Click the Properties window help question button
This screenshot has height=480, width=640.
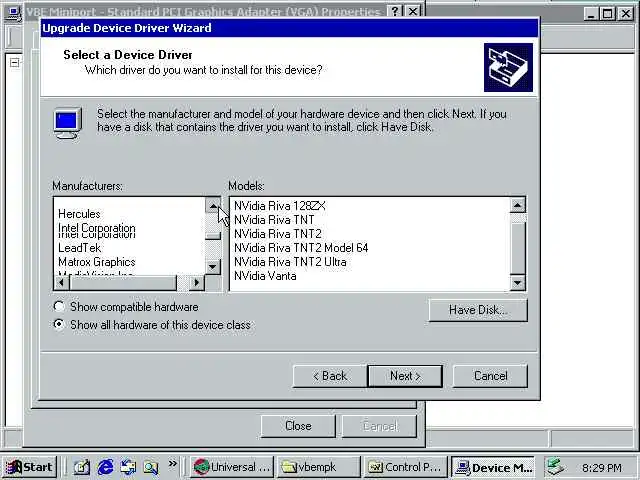[394, 11]
